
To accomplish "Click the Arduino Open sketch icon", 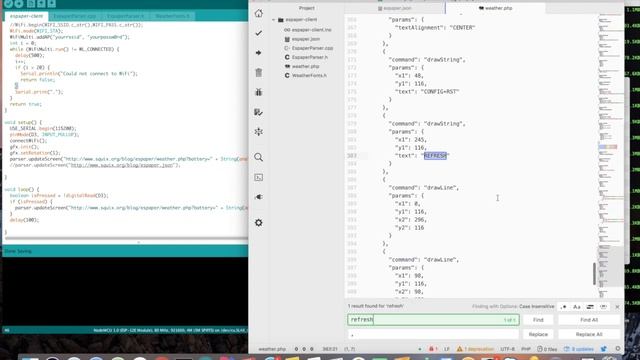I will click(41, 4).
